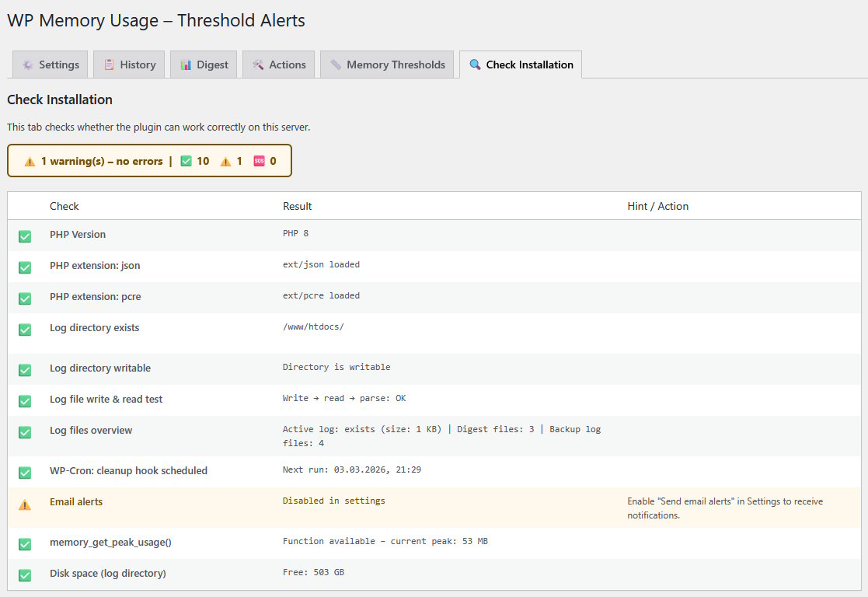The height and width of the screenshot is (597, 868).
Task: Click the warning icon for Email alerts row
Action: tap(25, 504)
